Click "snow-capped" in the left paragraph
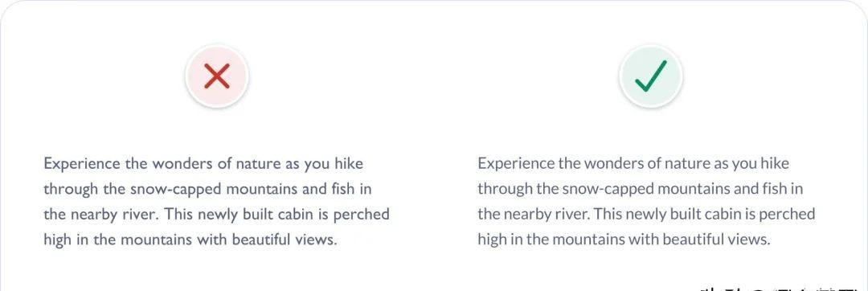 pos(176,190)
